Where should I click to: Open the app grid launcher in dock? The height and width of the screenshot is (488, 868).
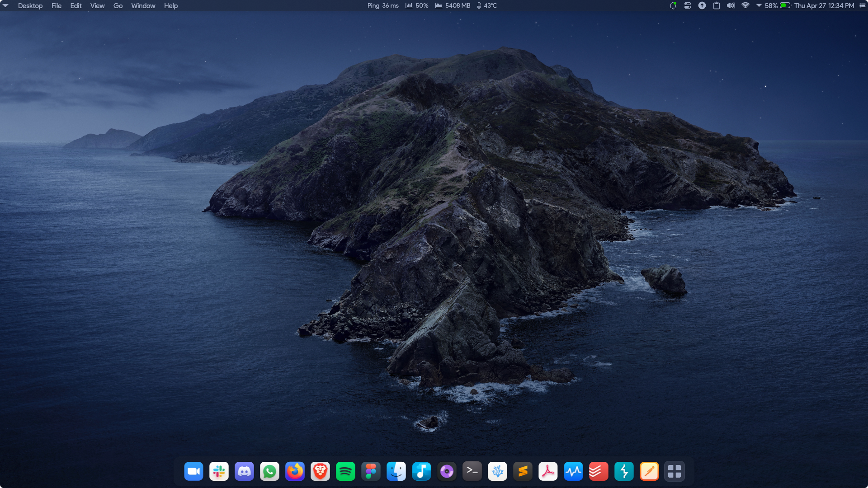(675, 471)
